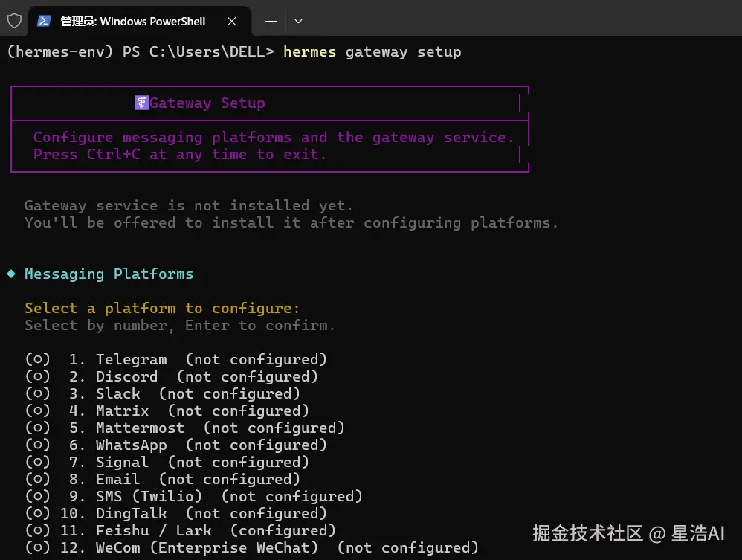Switch to the Windows PowerShell tab
This screenshot has height=560, width=742.
[132, 21]
